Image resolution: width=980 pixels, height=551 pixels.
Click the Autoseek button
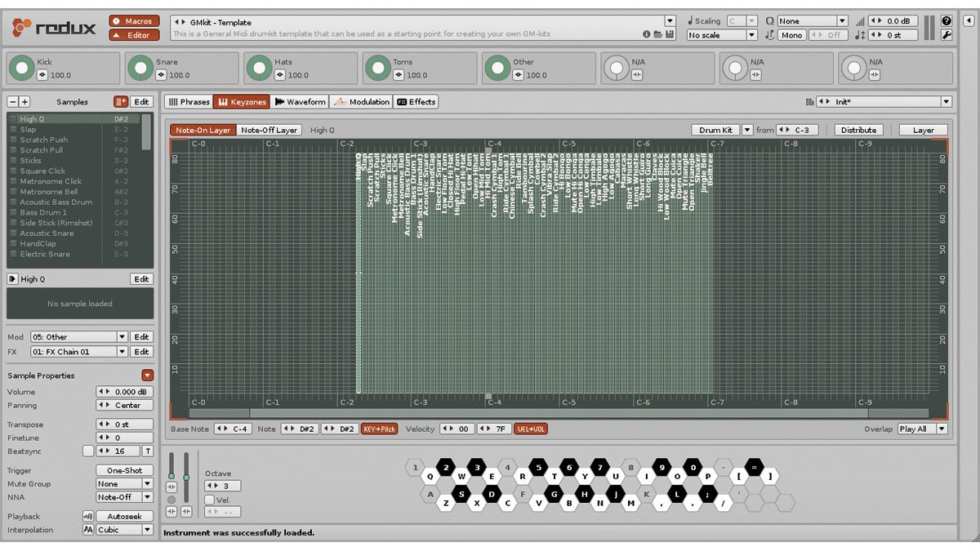[x=124, y=517]
